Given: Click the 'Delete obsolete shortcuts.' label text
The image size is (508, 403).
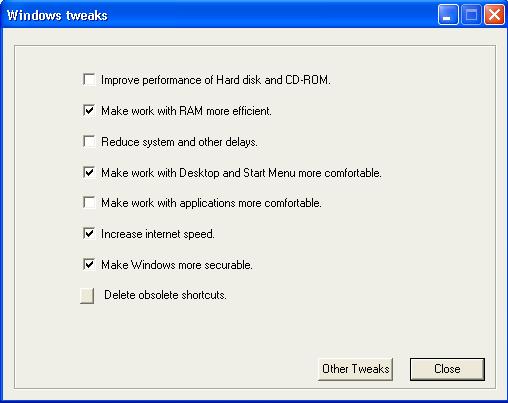Looking at the screenshot, I should click(165, 295).
